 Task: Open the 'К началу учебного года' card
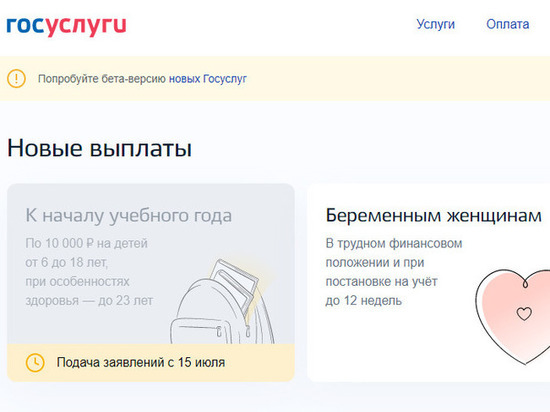tap(151, 282)
